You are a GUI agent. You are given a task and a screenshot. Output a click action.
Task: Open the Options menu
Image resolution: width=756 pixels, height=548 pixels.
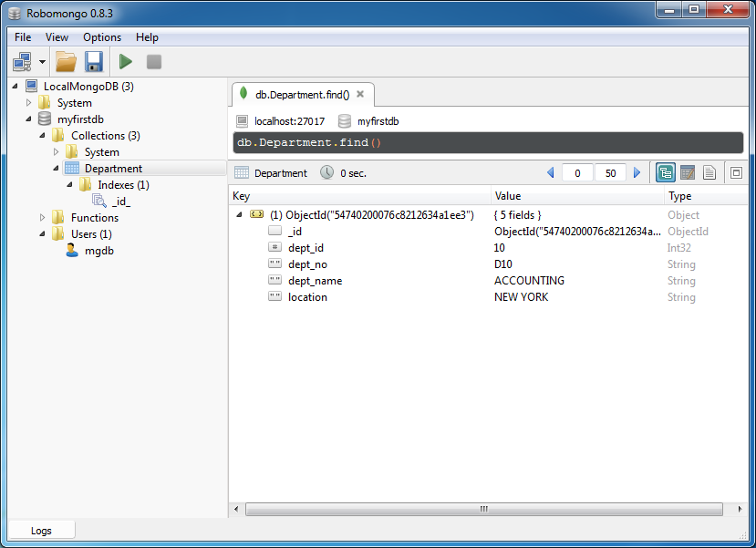102,37
